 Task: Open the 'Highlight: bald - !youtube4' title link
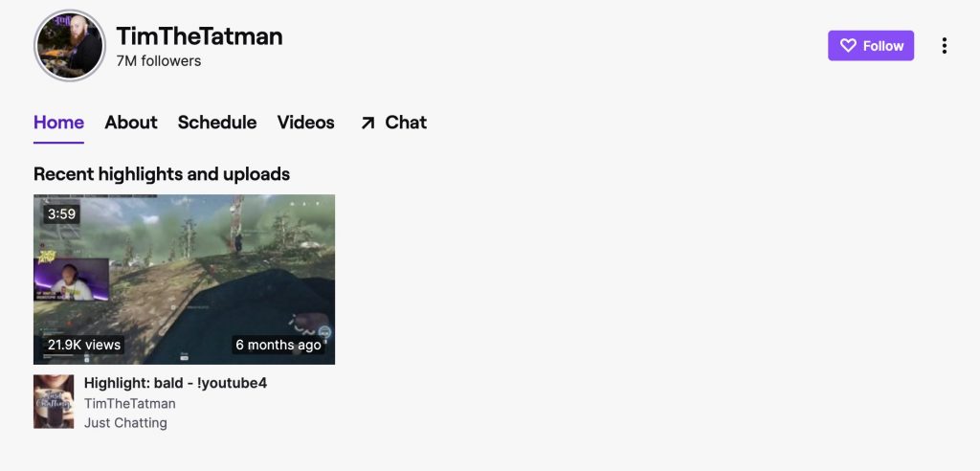(x=176, y=383)
